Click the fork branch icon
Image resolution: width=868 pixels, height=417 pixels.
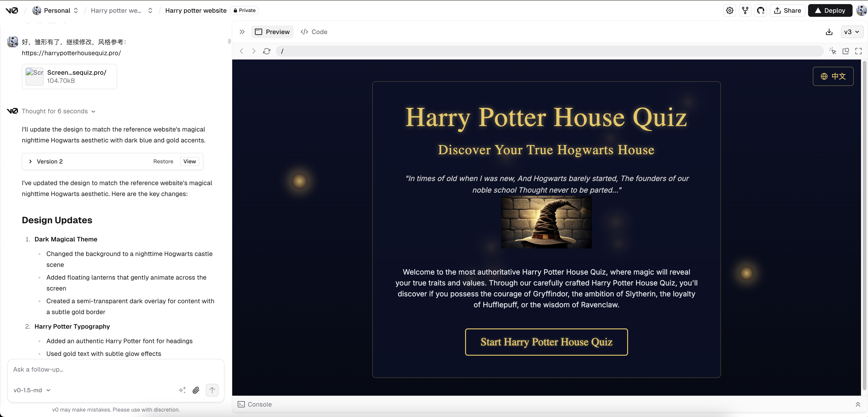(x=745, y=10)
